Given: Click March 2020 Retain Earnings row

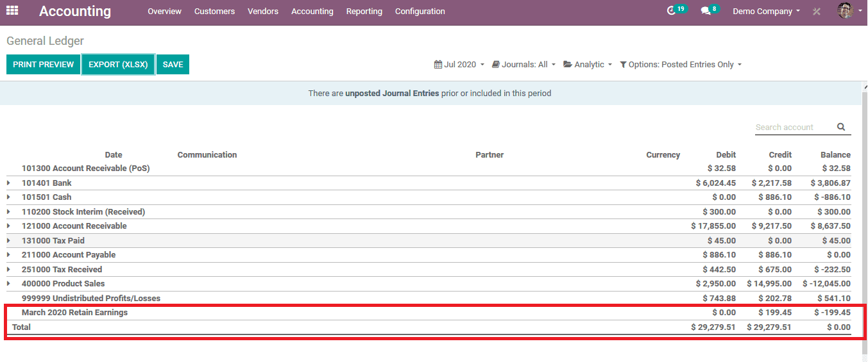Looking at the screenshot, I should (x=429, y=313).
